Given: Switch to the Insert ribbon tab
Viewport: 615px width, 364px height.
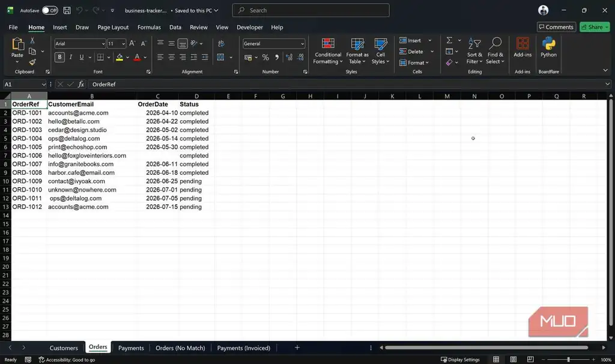Looking at the screenshot, I should (59, 27).
